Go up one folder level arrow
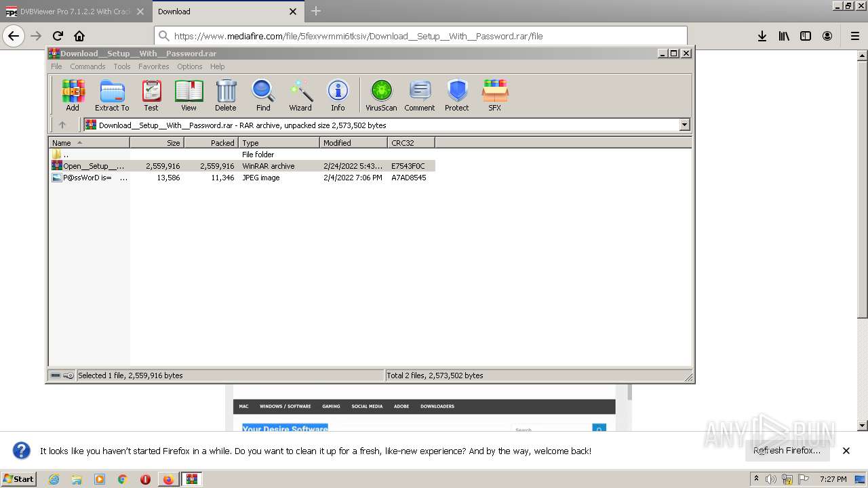 point(62,125)
